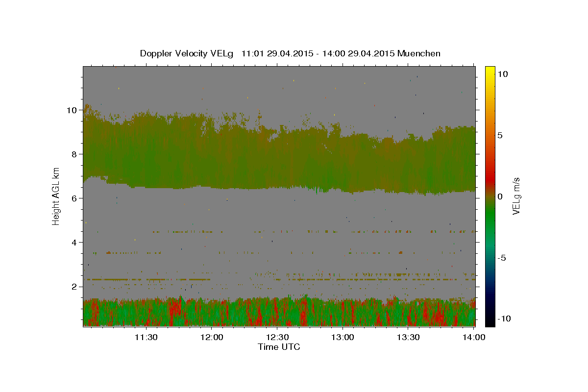588x392 pixels.
Task: Click the colorbar tick label 5
Action: coord(500,135)
